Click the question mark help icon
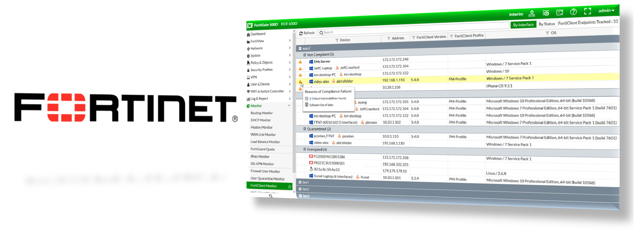 (x=573, y=12)
